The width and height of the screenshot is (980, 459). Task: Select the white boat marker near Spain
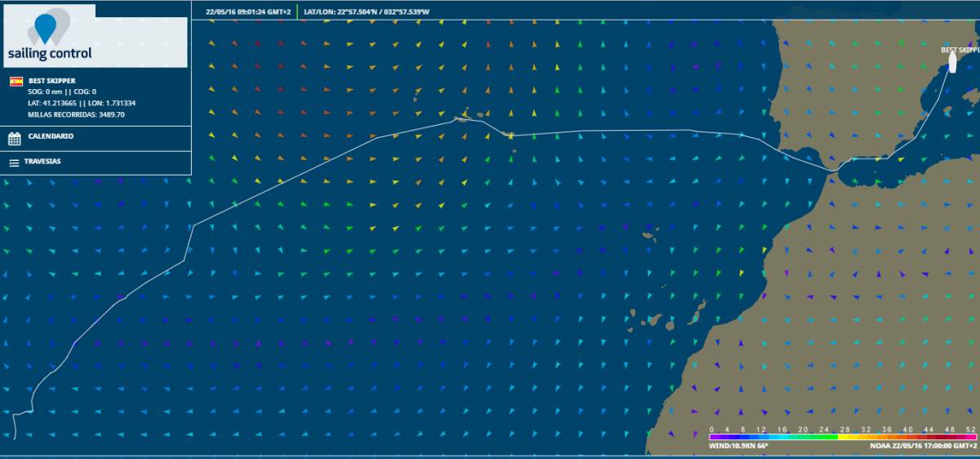click(x=952, y=62)
